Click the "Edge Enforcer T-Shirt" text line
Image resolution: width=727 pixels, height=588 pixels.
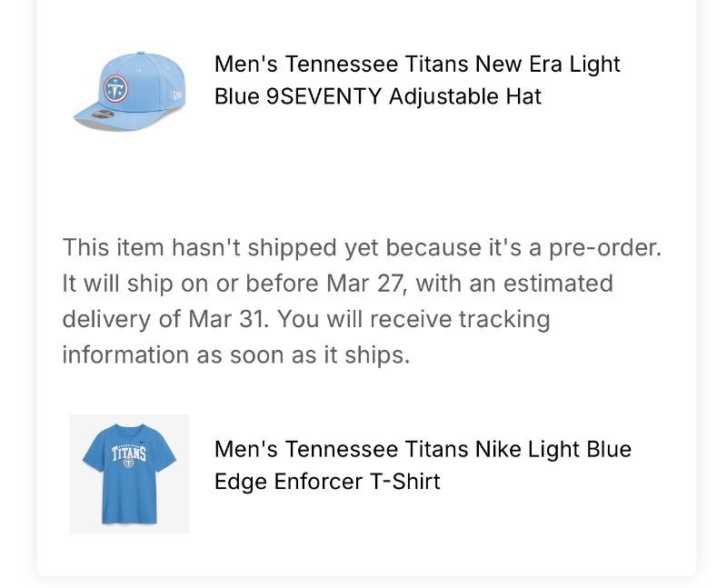pyautogui.click(x=327, y=481)
